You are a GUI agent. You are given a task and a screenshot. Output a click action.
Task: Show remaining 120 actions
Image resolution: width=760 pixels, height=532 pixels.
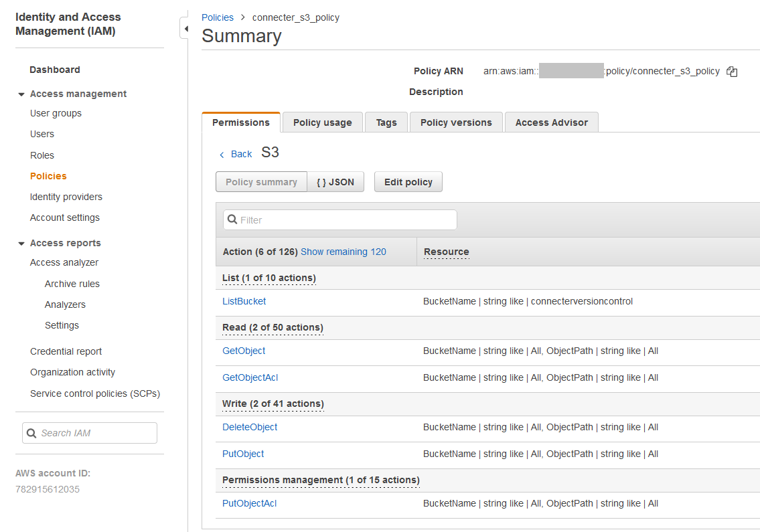click(343, 252)
